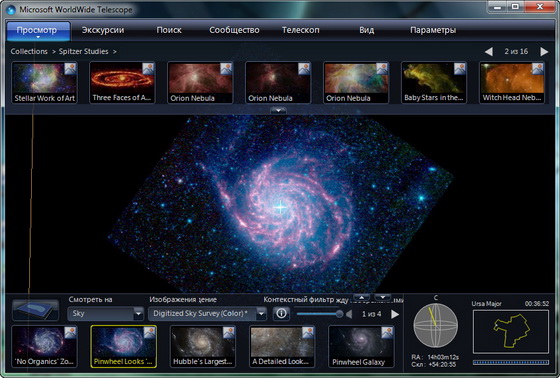Open the Digitized Sky Survey imagery dropdown
The height and width of the screenshot is (378, 560).
207,314
